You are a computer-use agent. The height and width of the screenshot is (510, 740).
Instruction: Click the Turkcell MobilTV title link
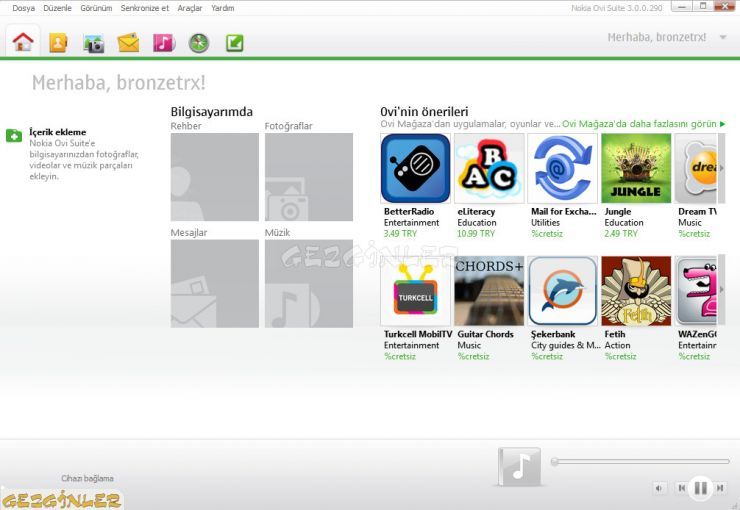point(418,334)
